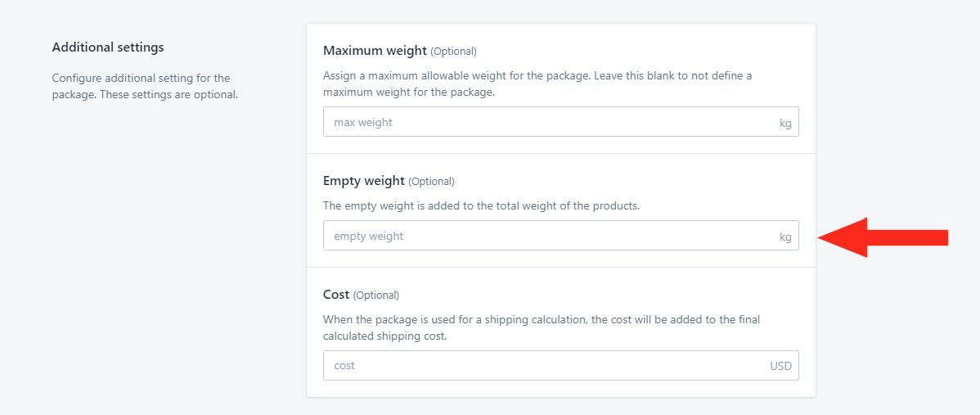Click the (Optional) label beside Cost
Viewport: 980px width, 415px height.
coord(376,295)
